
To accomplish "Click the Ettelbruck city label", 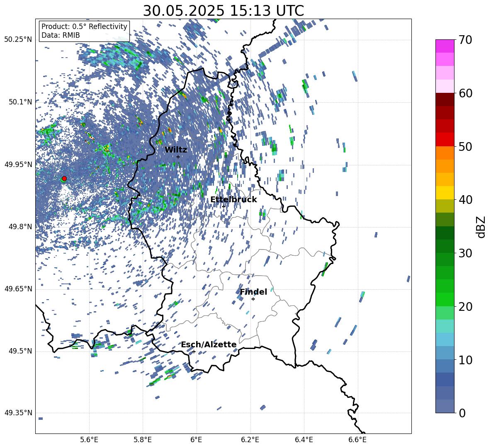I will (233, 200).
